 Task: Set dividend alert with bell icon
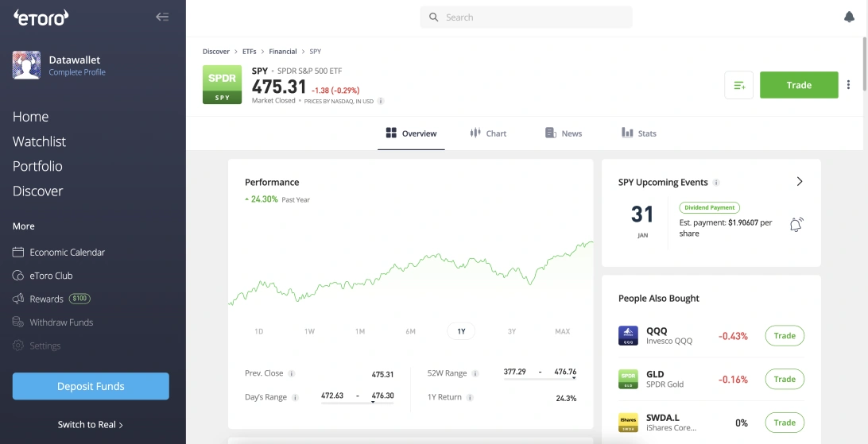click(x=796, y=225)
